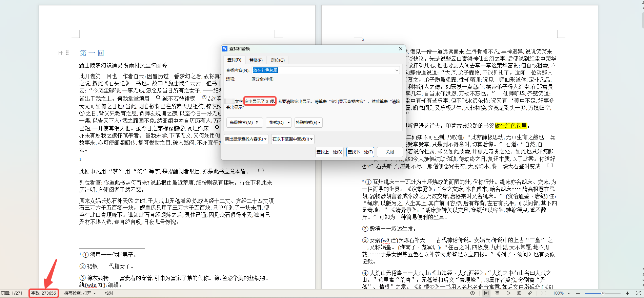Switch to the 替换(P) tab

point(256,60)
